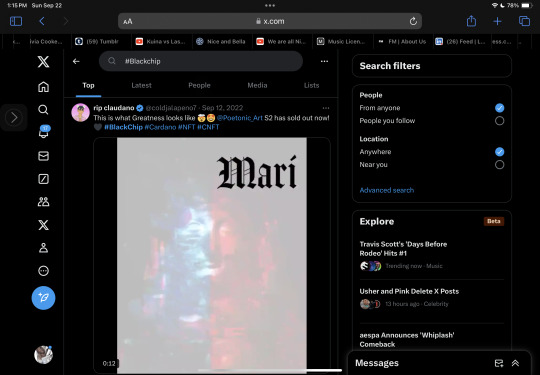Open account avatar at sidebar bottom
The width and height of the screenshot is (540, 375).
point(43,355)
